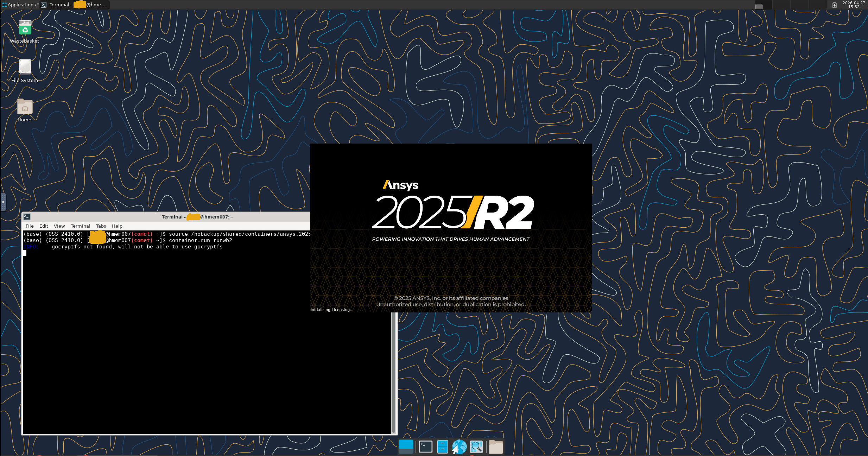This screenshot has height=456, width=868.
Task: Launch the Terminal emulator from the dock
Action: click(425, 446)
